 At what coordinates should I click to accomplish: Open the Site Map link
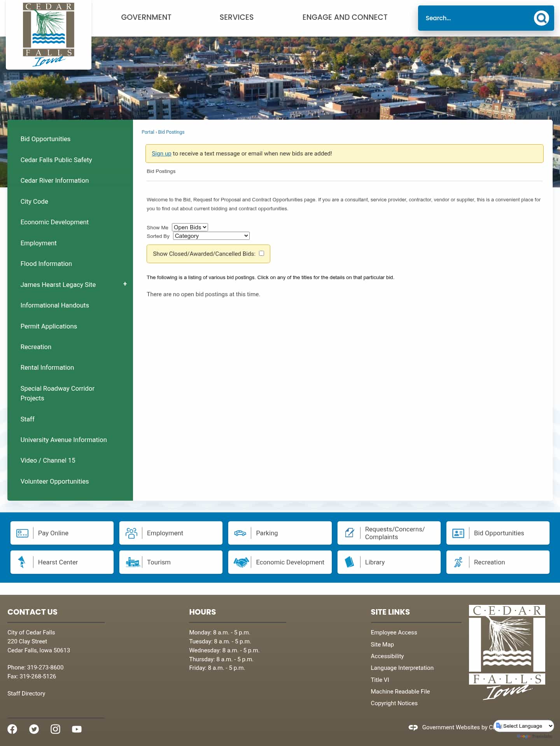click(382, 645)
